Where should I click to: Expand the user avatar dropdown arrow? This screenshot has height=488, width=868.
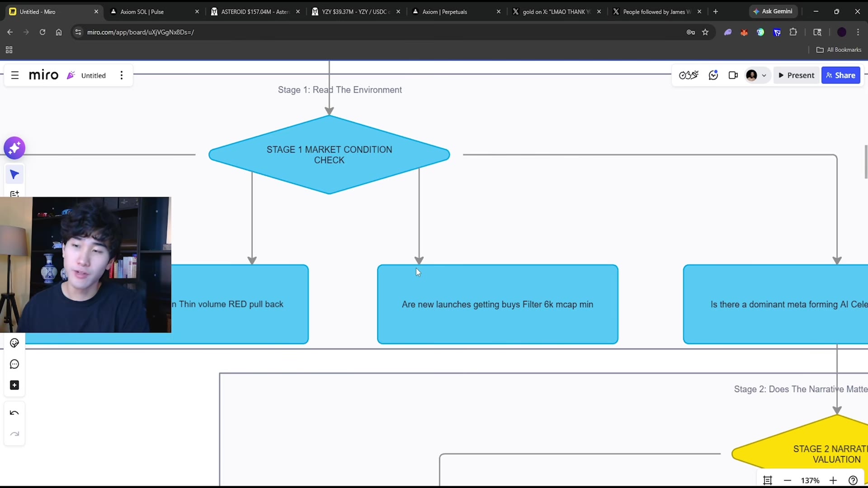tap(764, 75)
